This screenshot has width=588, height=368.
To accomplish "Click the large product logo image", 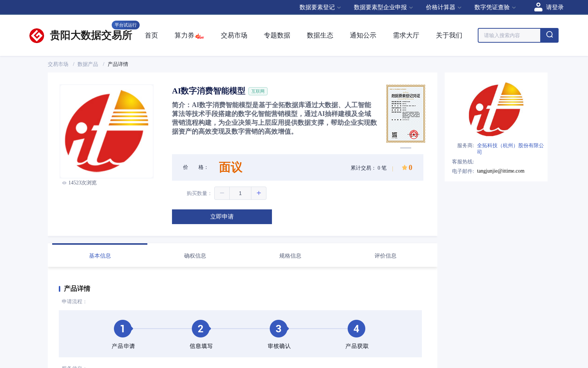I will tap(107, 131).
